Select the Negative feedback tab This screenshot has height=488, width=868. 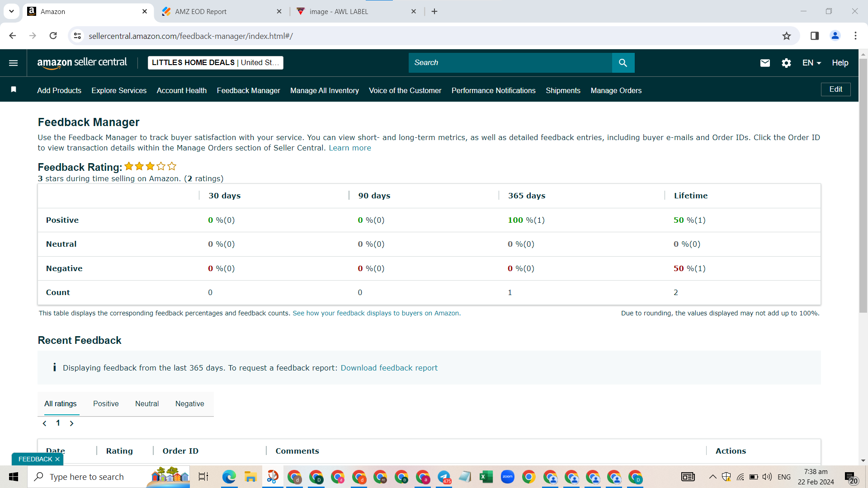coord(189,404)
